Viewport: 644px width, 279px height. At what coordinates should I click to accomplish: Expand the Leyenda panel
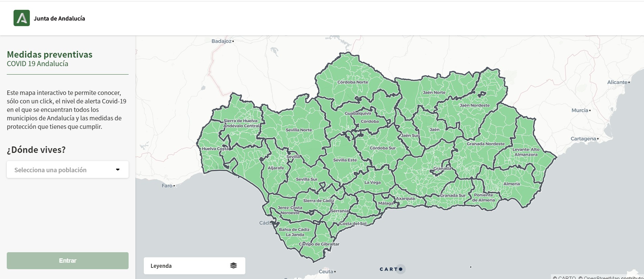click(194, 266)
